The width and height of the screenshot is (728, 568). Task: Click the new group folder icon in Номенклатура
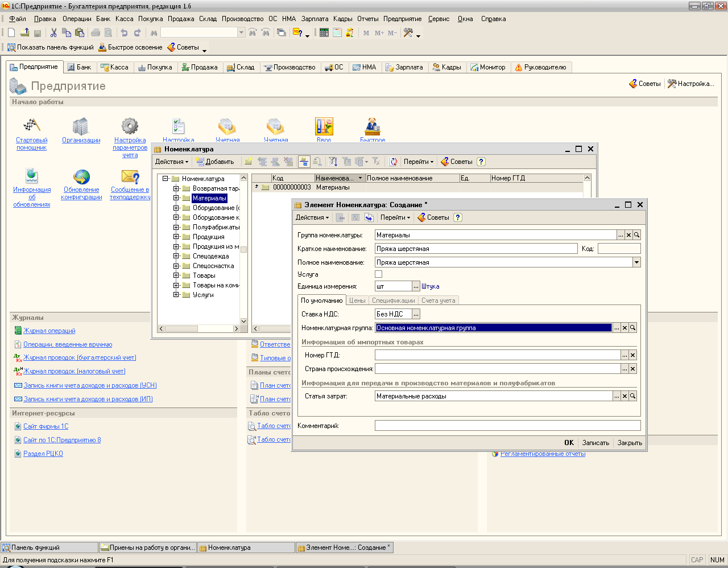click(x=249, y=162)
